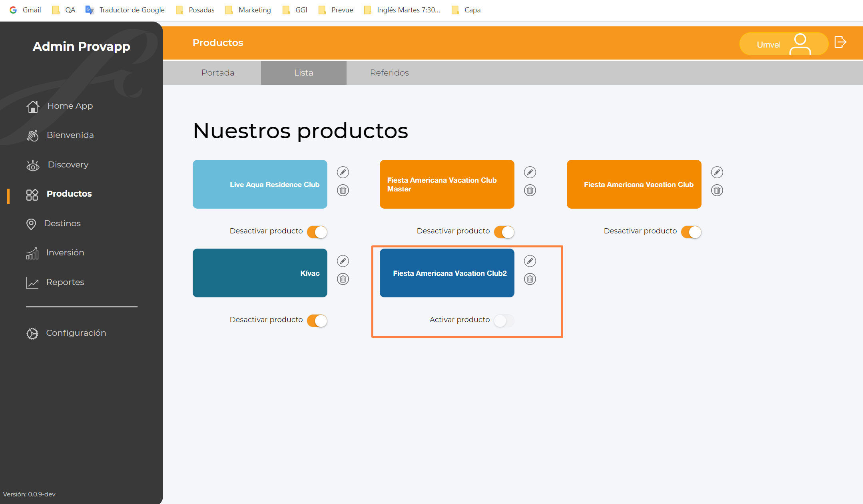
Task: Trash the Fiesta Americana Vacation Club Master
Action: point(530,190)
